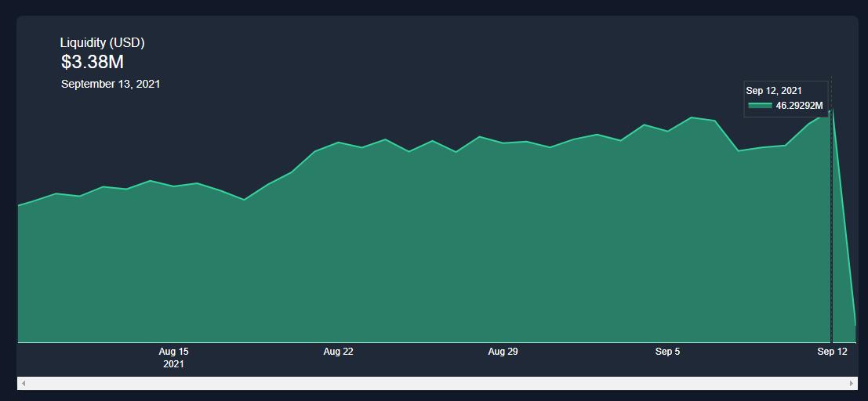Image resolution: width=868 pixels, height=401 pixels.
Task: Click the green legend swatch in tooltip
Action: pyautogui.click(x=759, y=105)
